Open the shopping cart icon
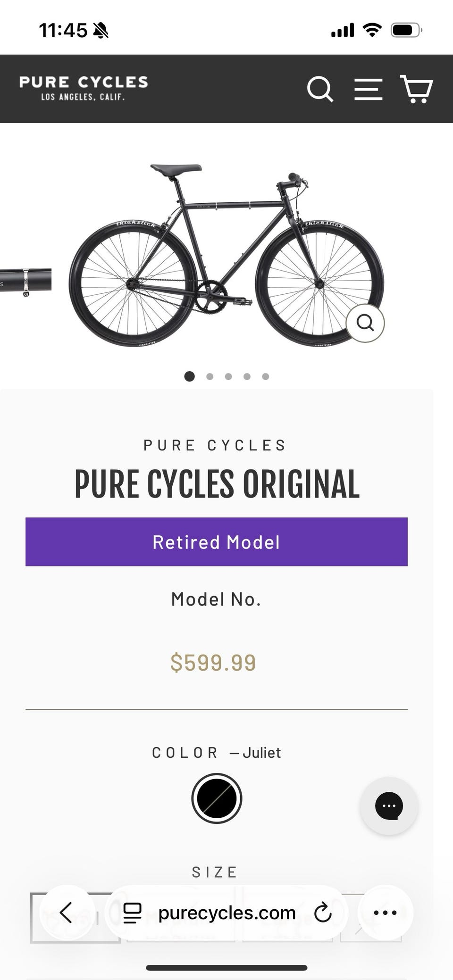Viewport: 453px width, 980px height. click(x=417, y=89)
